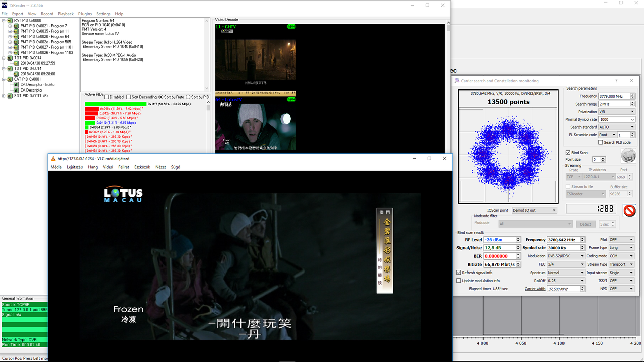This screenshot has height=362, width=644.
Task: Click the icon beside PMT PID 0x0035 - Program 11
Action: coord(17,31)
